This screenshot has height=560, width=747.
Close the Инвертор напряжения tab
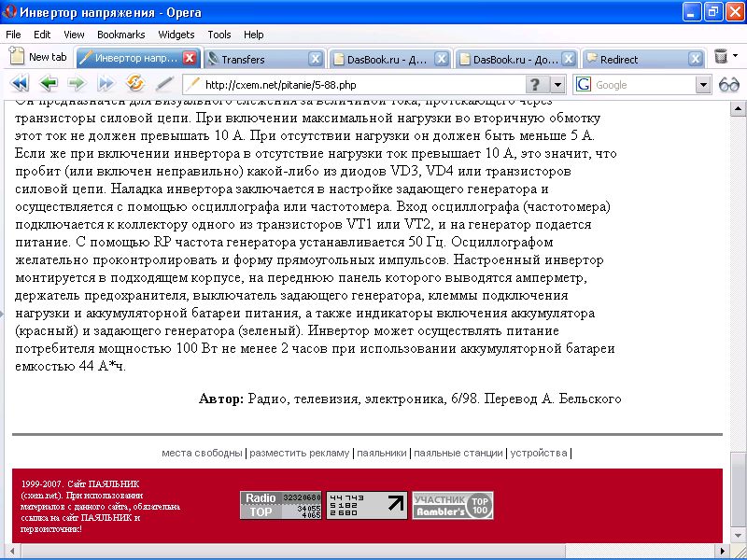coord(190,58)
